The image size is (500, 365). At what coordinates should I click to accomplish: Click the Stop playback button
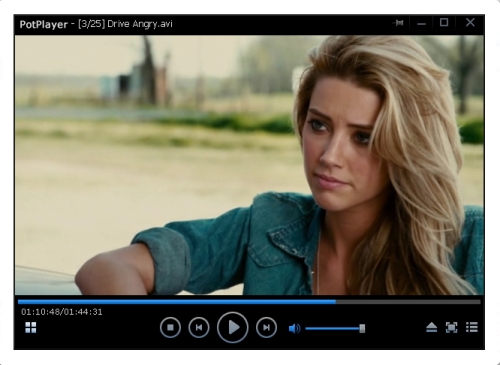pyautogui.click(x=170, y=328)
